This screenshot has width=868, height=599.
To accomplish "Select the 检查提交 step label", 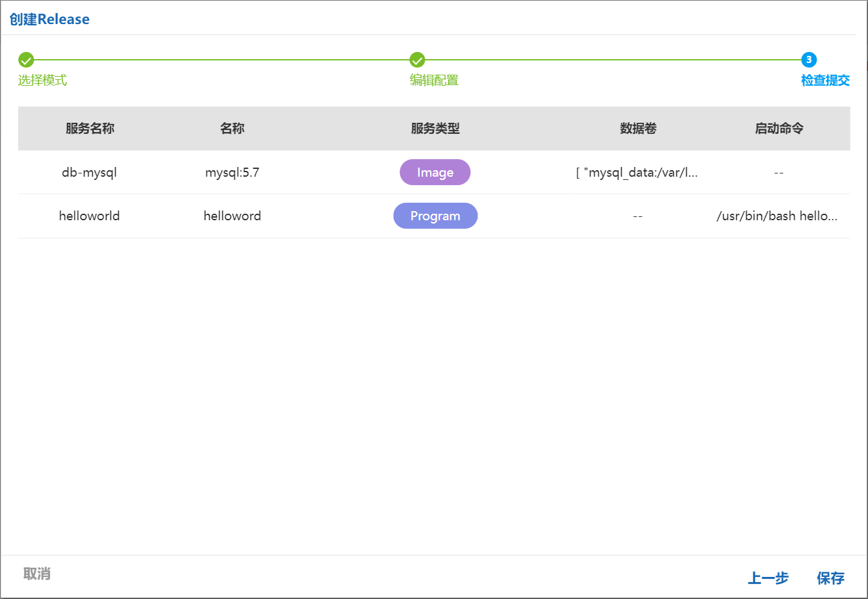I will point(825,81).
